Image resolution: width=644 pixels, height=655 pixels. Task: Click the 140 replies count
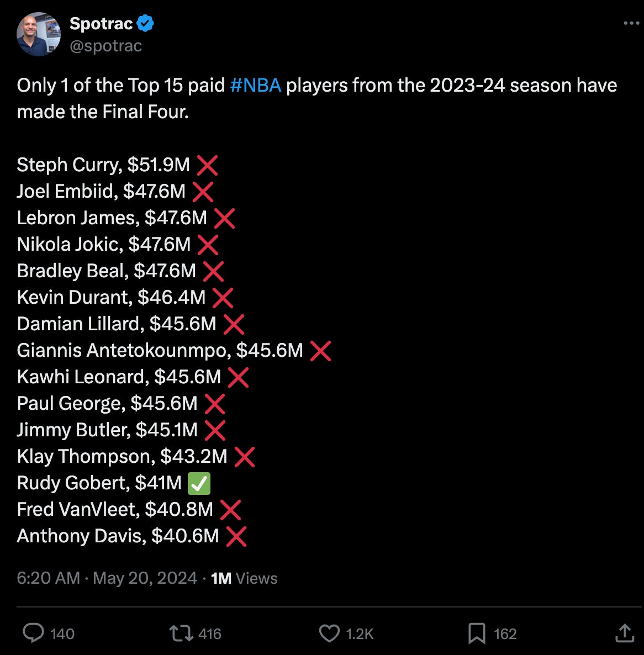point(62,633)
